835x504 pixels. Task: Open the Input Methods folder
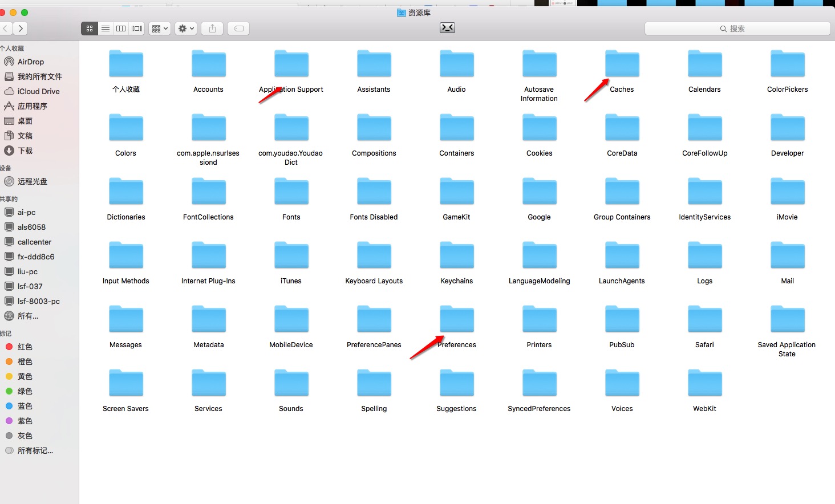[125, 255]
